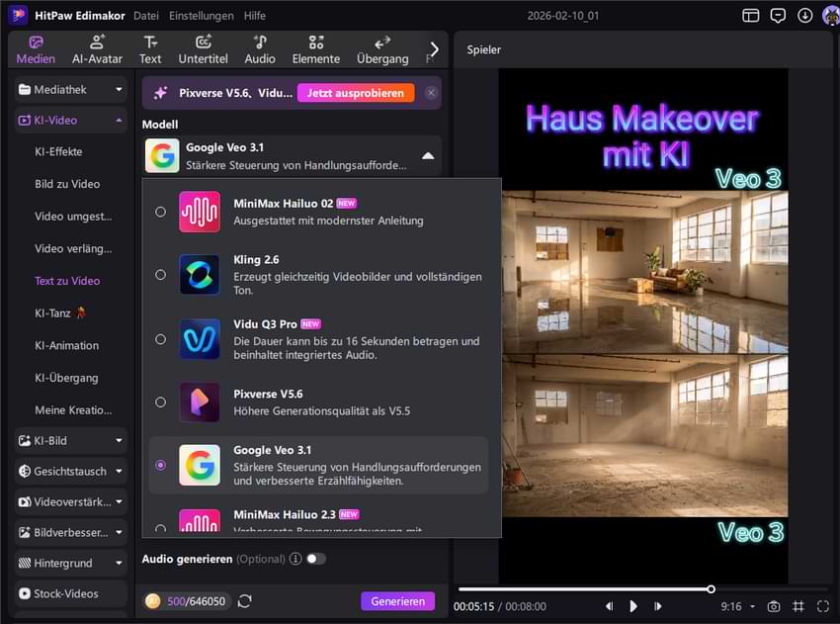Open the AI-Avatar tool tab
This screenshot has height=624, width=840.
tap(97, 49)
